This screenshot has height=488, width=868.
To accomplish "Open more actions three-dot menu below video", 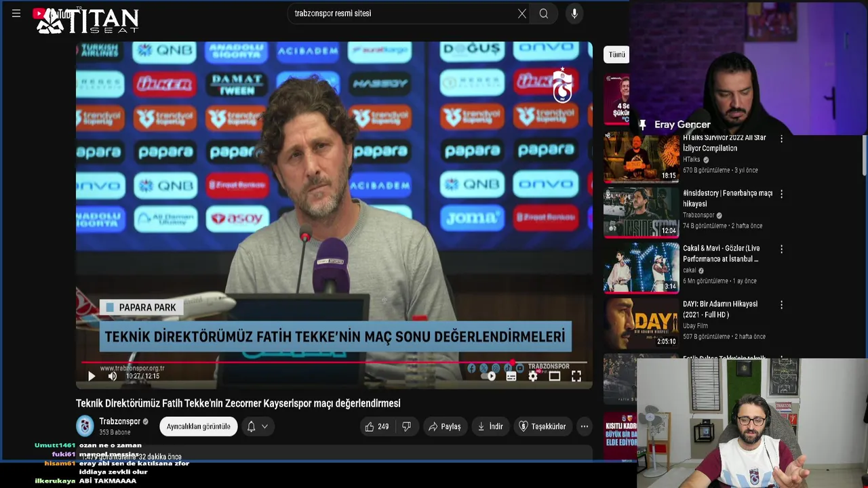I will pos(585,426).
